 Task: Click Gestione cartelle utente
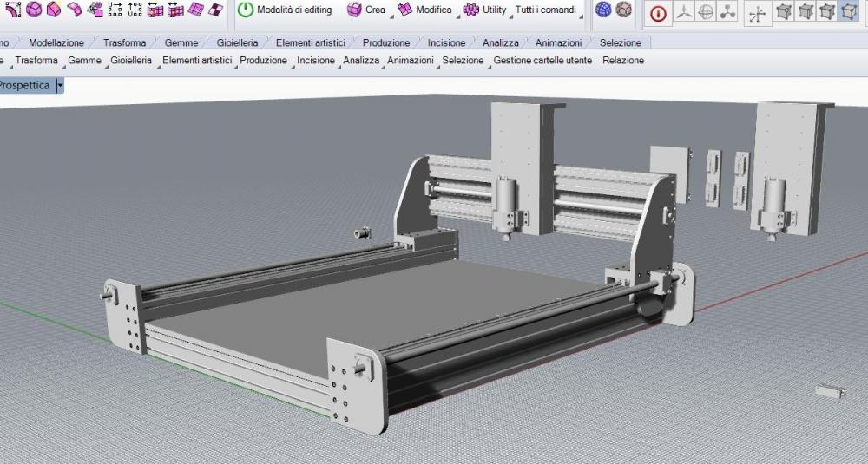coord(542,61)
